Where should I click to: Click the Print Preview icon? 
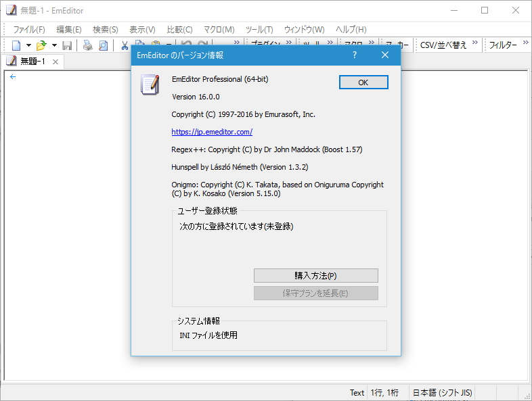point(103,45)
